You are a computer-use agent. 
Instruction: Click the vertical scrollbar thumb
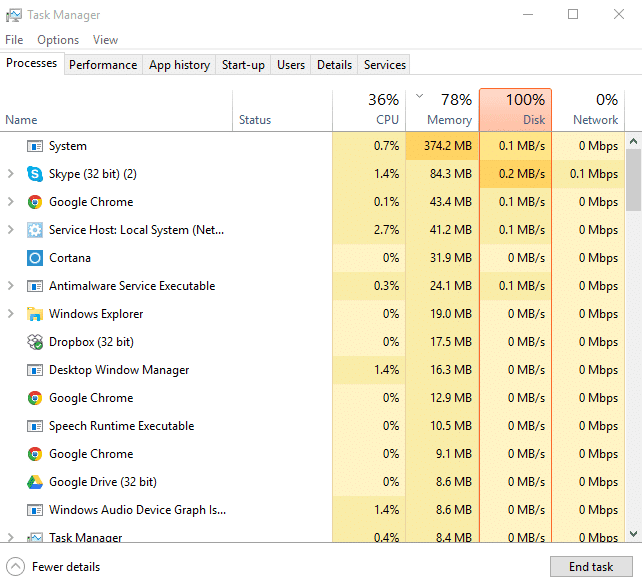633,180
